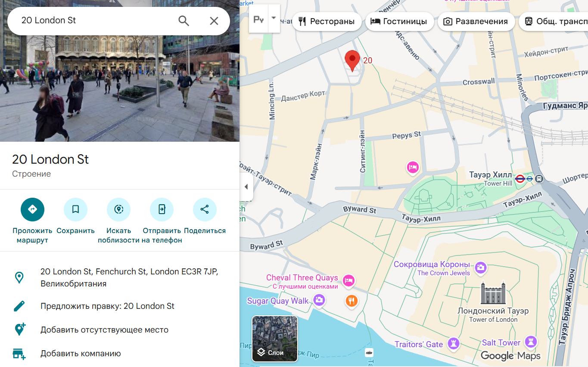Click the pink hotel marker near Pepys St

[x=413, y=168]
